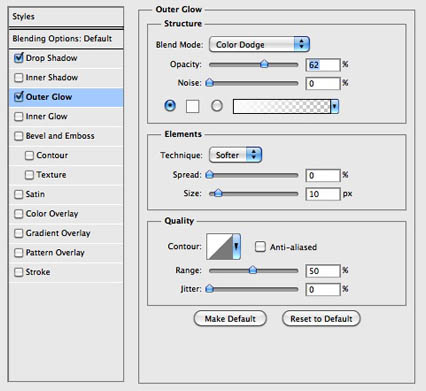426x391 pixels.
Task: Click the Spread value field
Action: tap(323, 175)
